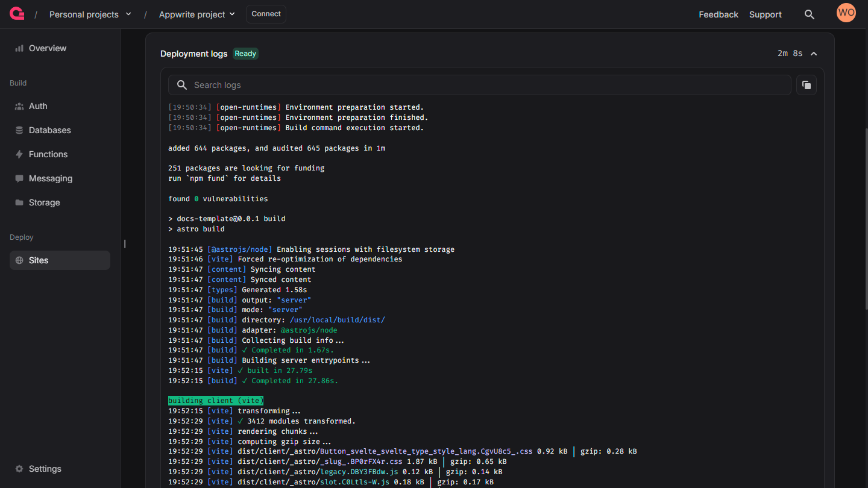Click the 2m 8s duration text
This screenshot has height=488, width=868.
[790, 54]
